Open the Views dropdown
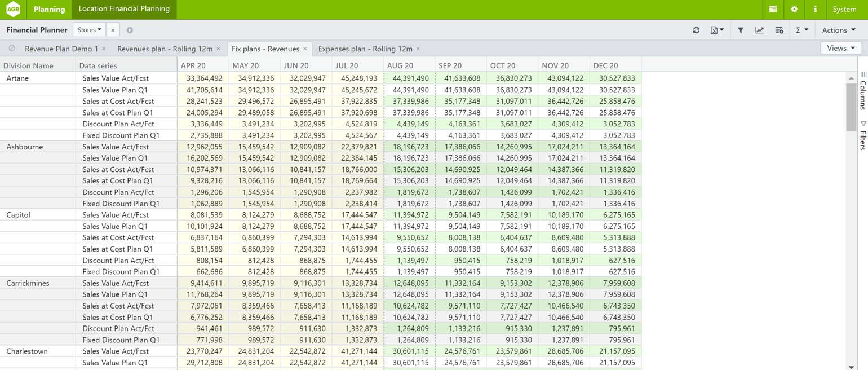 [840, 49]
